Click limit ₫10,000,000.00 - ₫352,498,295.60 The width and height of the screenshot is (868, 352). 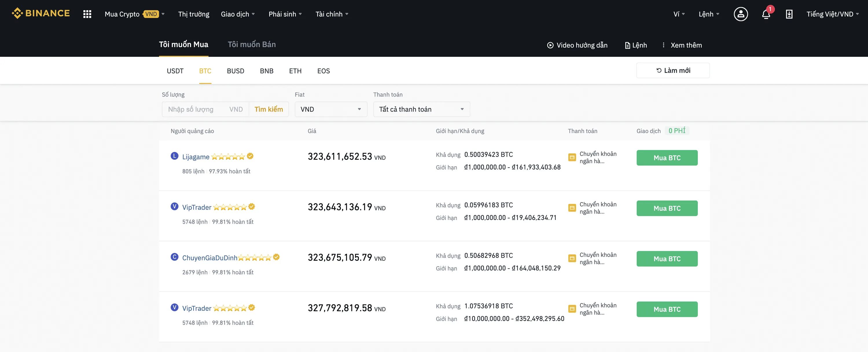(x=514, y=319)
